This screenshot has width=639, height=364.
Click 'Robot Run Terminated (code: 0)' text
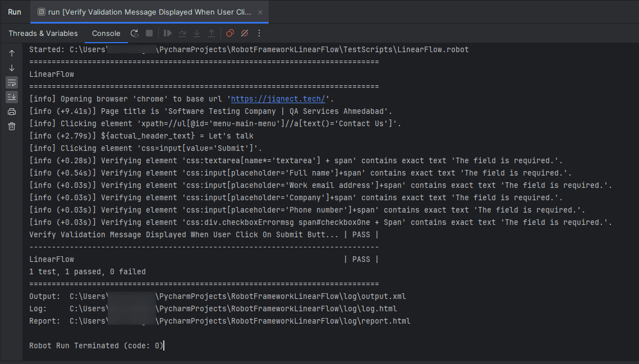(96, 345)
